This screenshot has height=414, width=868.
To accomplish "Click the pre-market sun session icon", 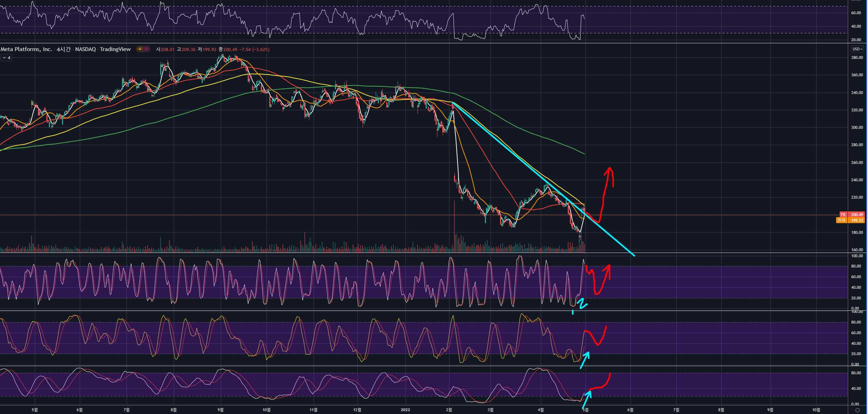I will (x=140, y=49).
